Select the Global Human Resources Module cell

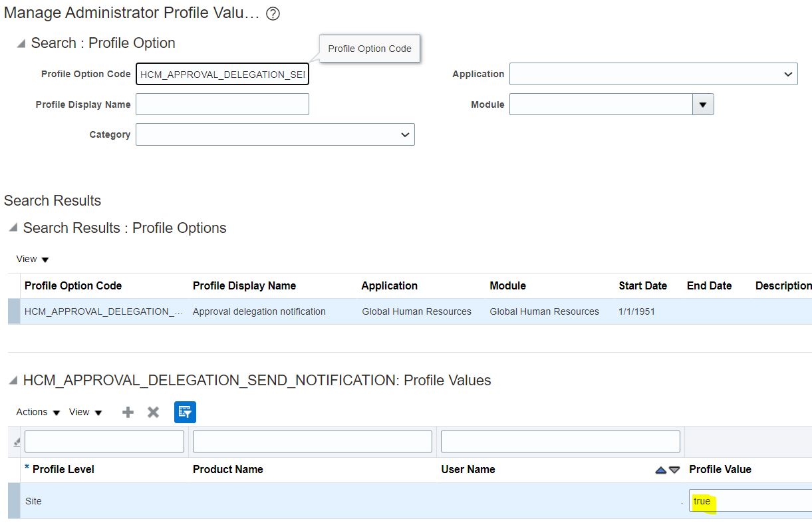click(x=544, y=311)
